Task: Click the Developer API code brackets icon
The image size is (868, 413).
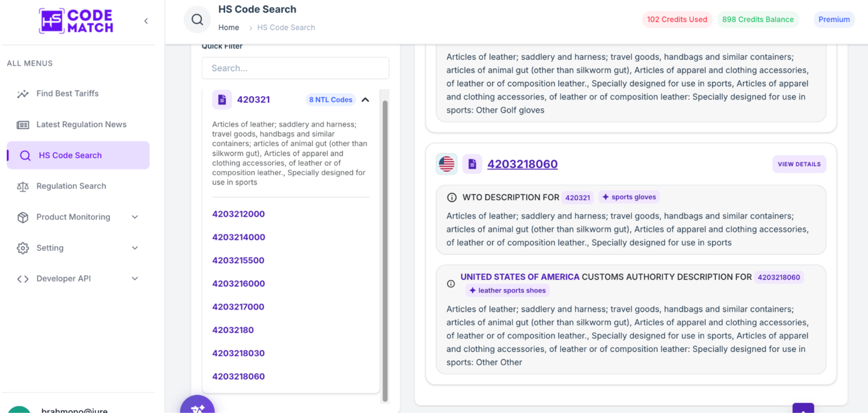Action: (23, 279)
